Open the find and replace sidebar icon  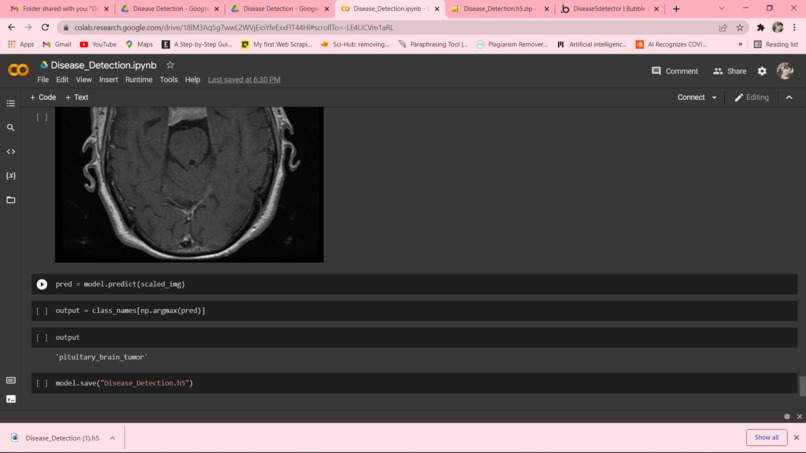11,128
